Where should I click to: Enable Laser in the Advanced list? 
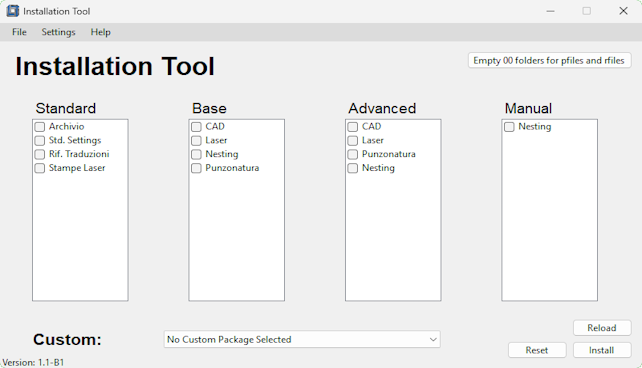[x=353, y=141]
